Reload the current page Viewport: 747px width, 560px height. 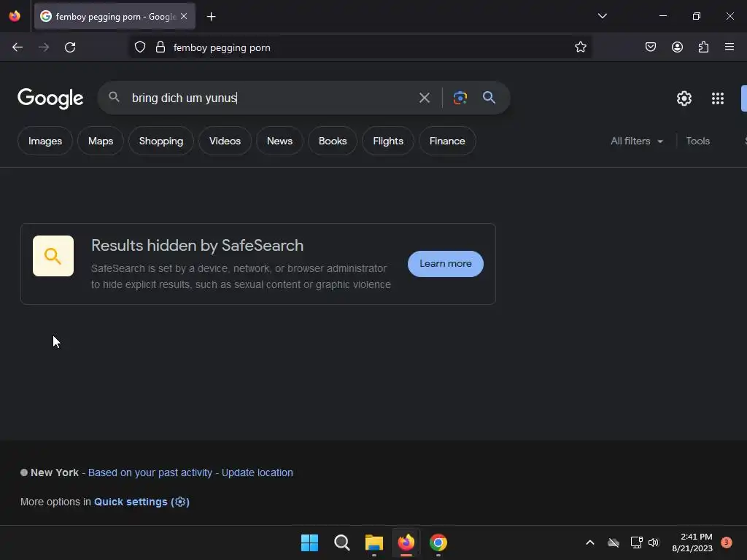(70, 47)
